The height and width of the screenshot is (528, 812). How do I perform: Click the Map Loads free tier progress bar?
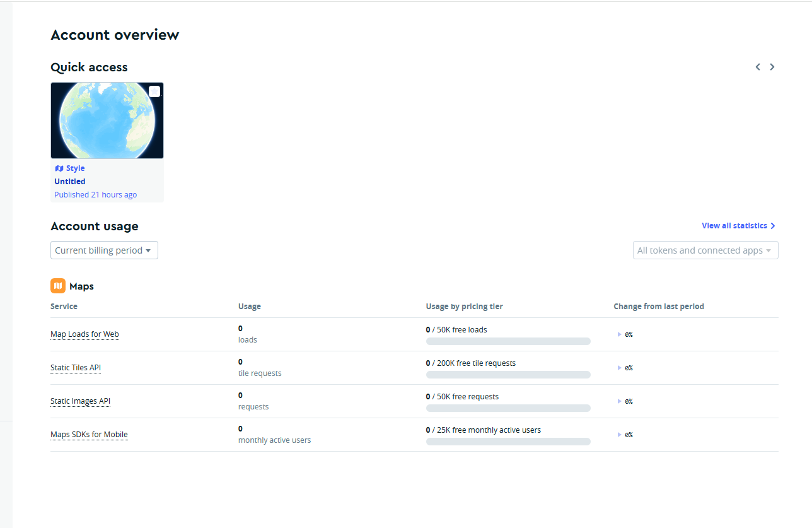click(508, 341)
